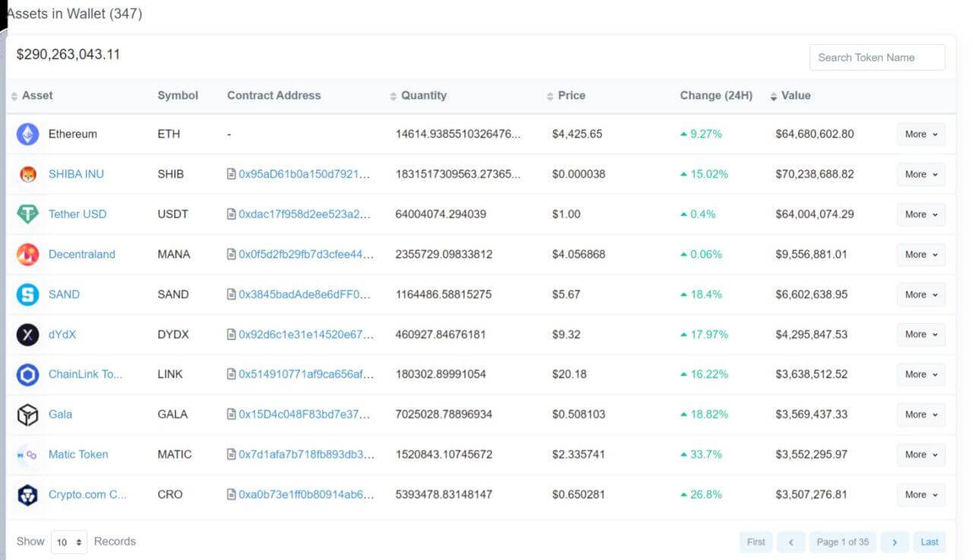
Task: Open the Gala token link
Action: [61, 414]
